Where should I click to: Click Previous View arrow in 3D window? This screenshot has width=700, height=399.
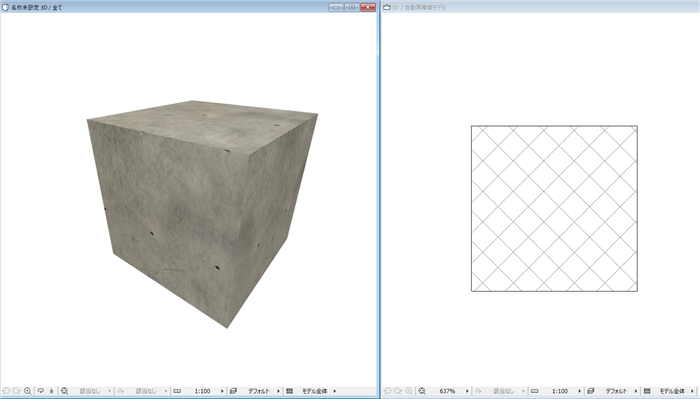pyautogui.click(x=6, y=391)
